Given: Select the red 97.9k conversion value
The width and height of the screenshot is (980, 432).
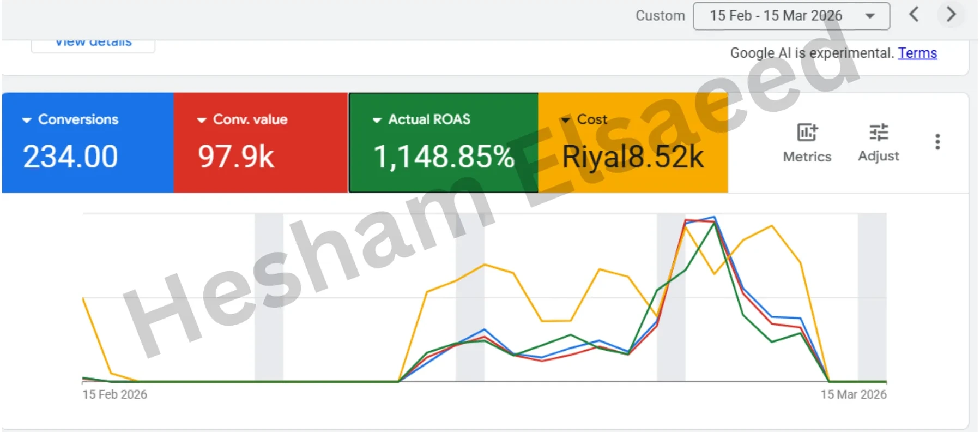Looking at the screenshot, I should 236,157.
